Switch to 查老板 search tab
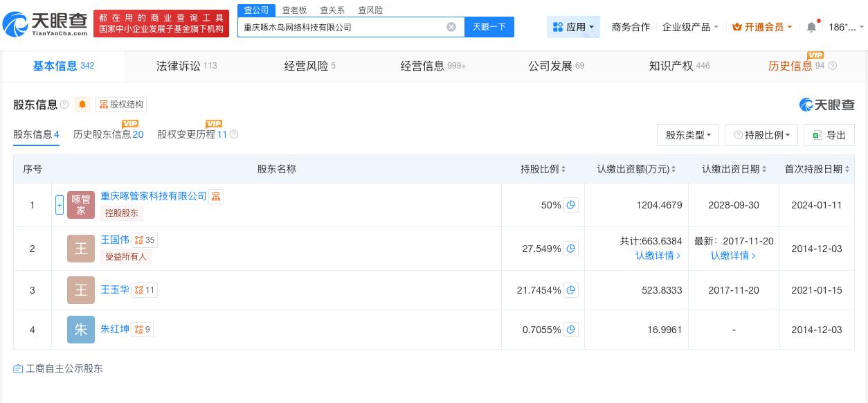This screenshot has height=403, width=868. coord(294,10)
